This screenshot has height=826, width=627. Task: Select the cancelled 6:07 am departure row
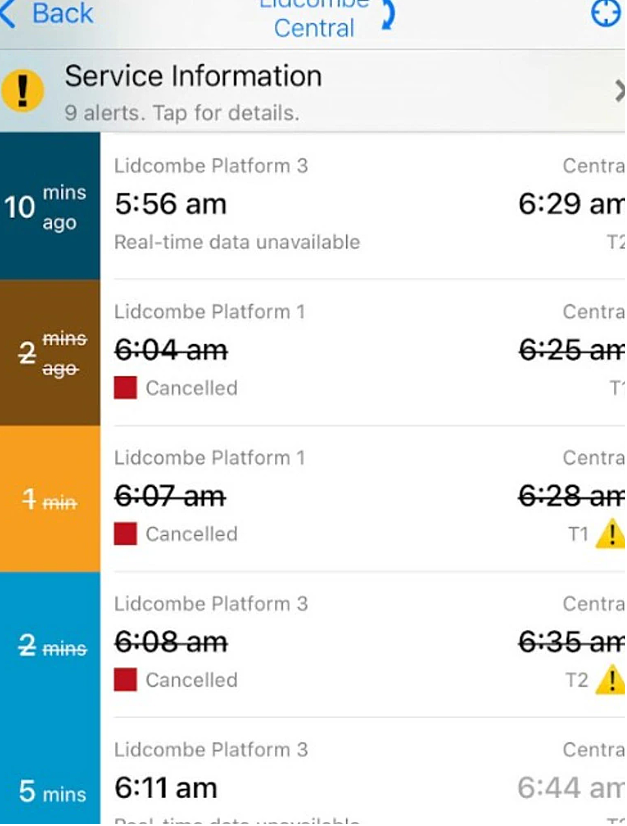363,498
